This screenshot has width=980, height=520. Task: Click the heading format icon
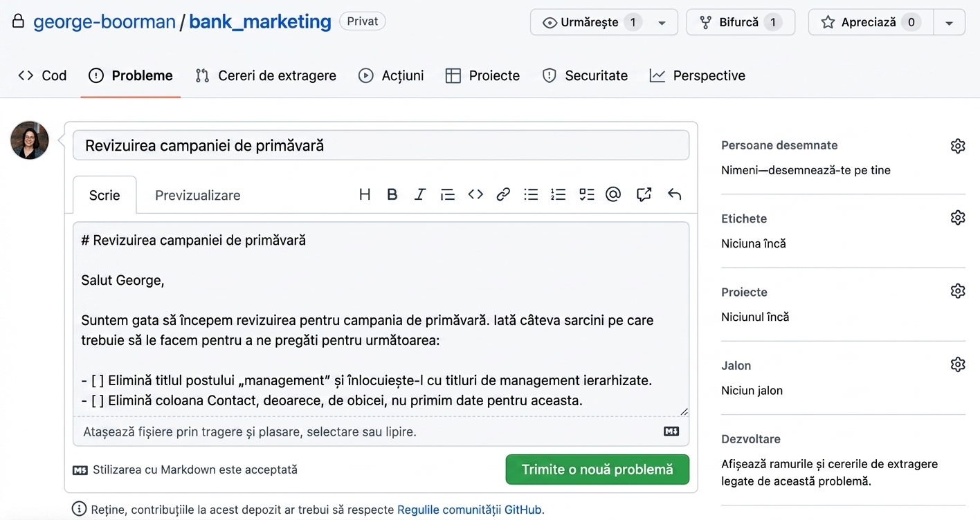(x=365, y=195)
